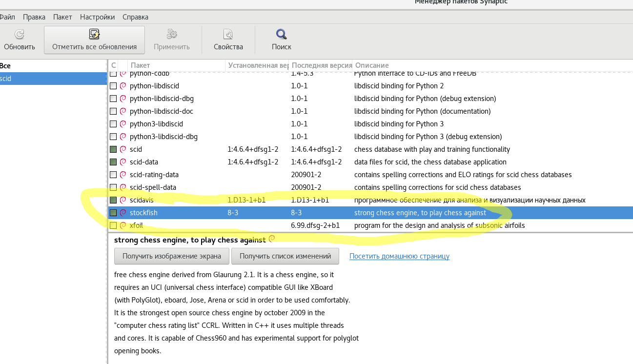The width and height of the screenshot is (633, 364).
Task: Click the Debian swirl icon next to scid-data
Action: click(x=123, y=162)
